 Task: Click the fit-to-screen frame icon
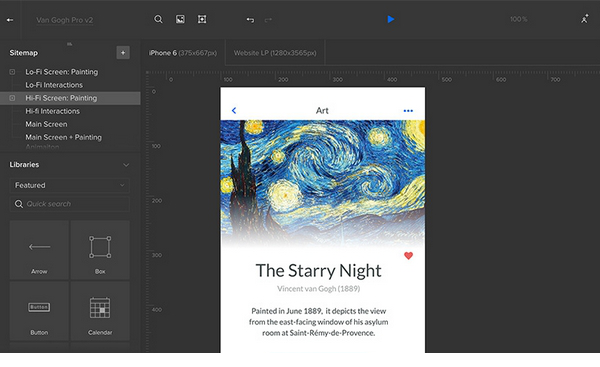(202, 19)
